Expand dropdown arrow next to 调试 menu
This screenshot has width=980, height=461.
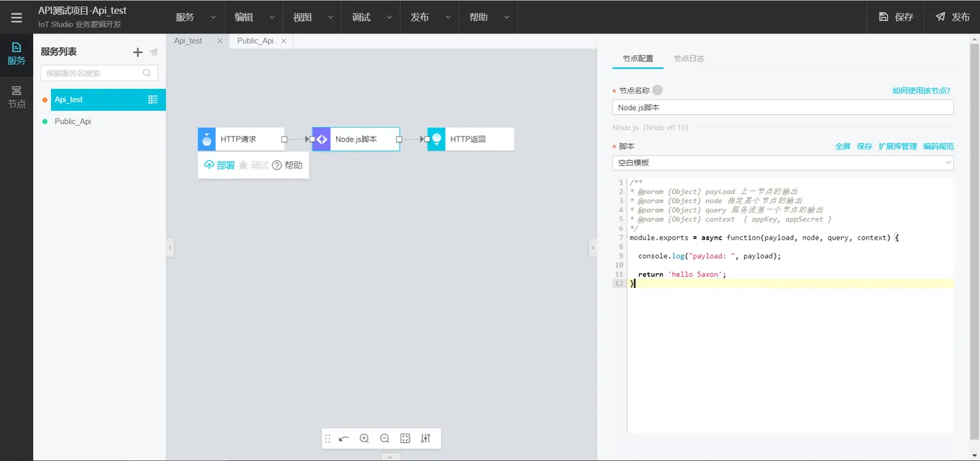click(390, 17)
